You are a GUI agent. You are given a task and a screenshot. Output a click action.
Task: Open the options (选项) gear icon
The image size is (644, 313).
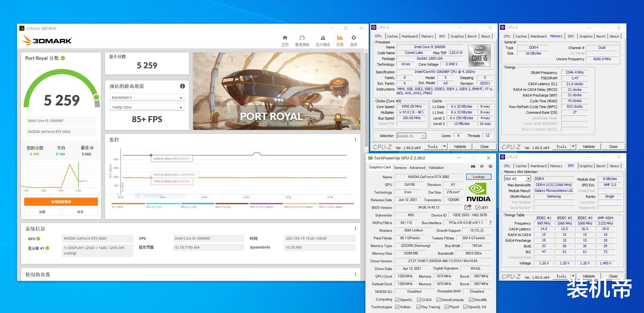(353, 38)
